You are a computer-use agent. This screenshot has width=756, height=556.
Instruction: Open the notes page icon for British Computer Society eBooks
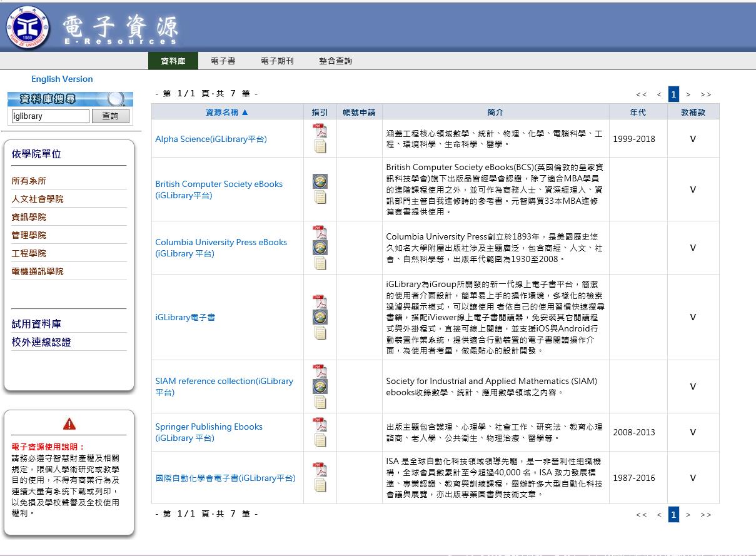point(320,197)
